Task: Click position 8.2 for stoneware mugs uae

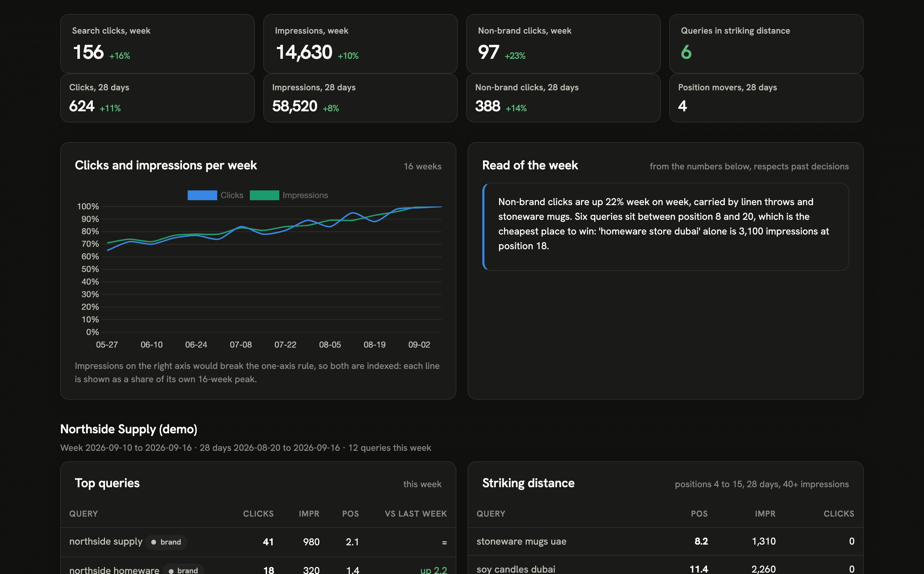Action: pos(701,541)
